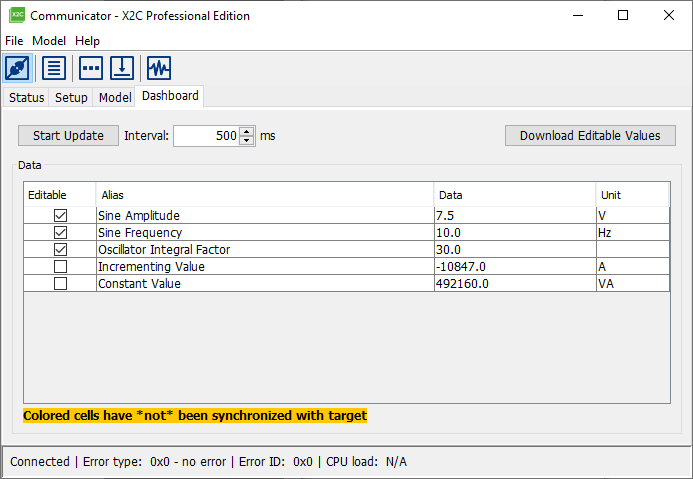Image resolution: width=693 pixels, height=479 pixels.
Task: Open the Model menu
Action: [x=49, y=41]
